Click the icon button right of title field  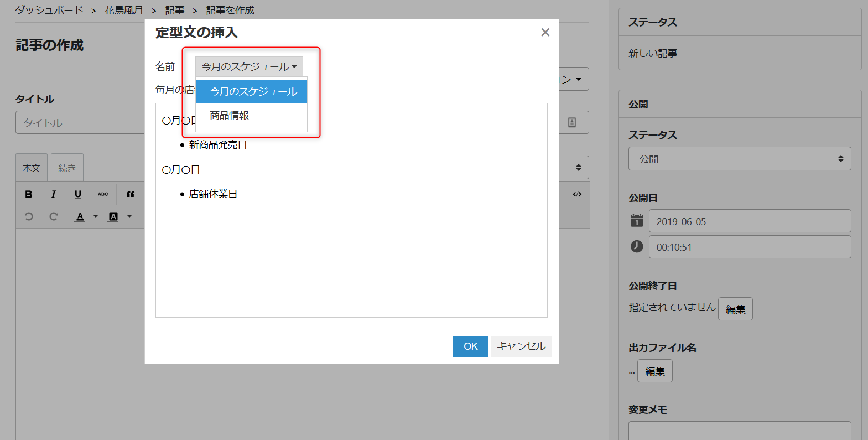point(572,122)
